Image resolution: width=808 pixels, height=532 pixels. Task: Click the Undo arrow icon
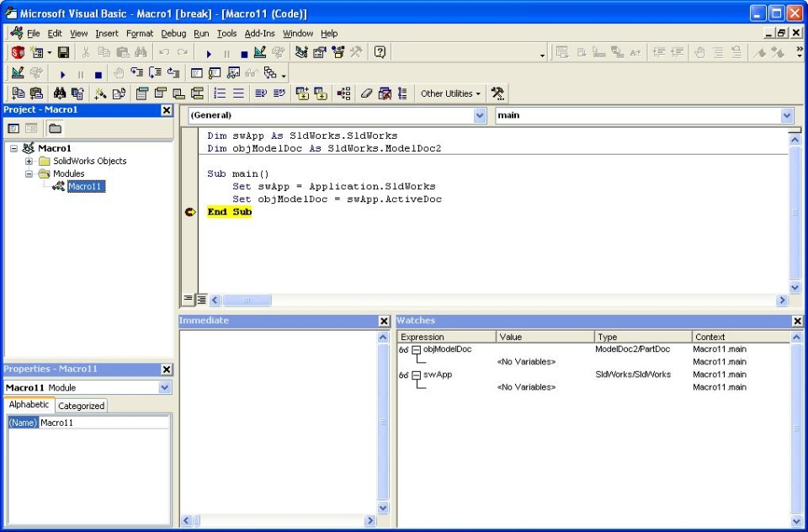tap(164, 52)
